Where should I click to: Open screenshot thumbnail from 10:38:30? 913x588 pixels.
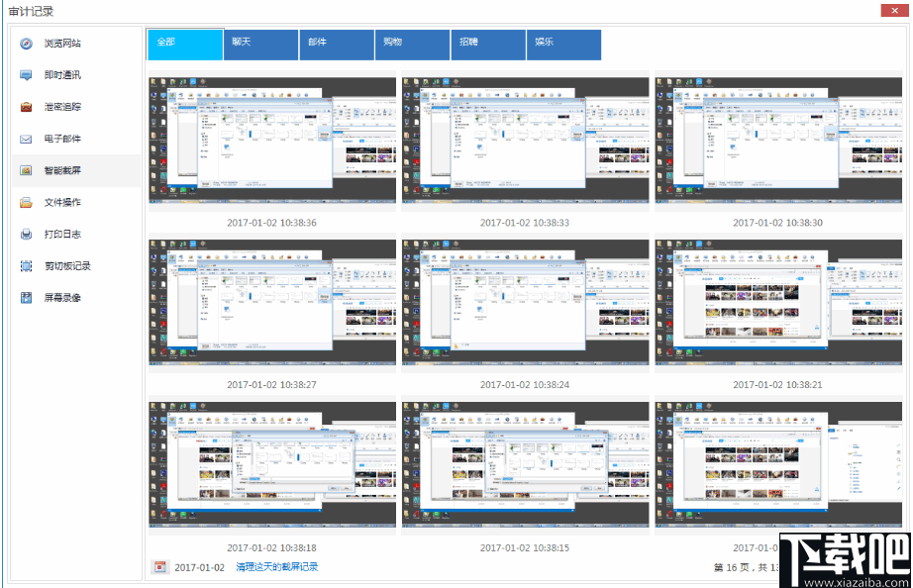[778, 141]
